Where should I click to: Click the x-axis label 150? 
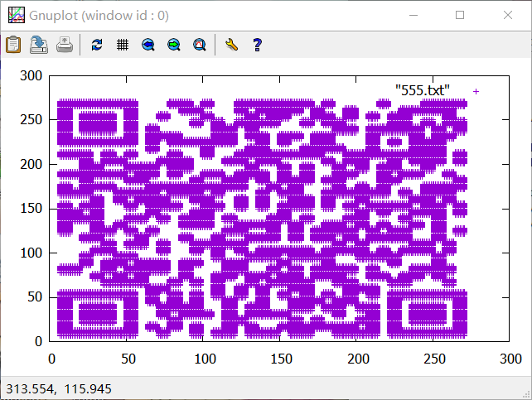(x=281, y=359)
